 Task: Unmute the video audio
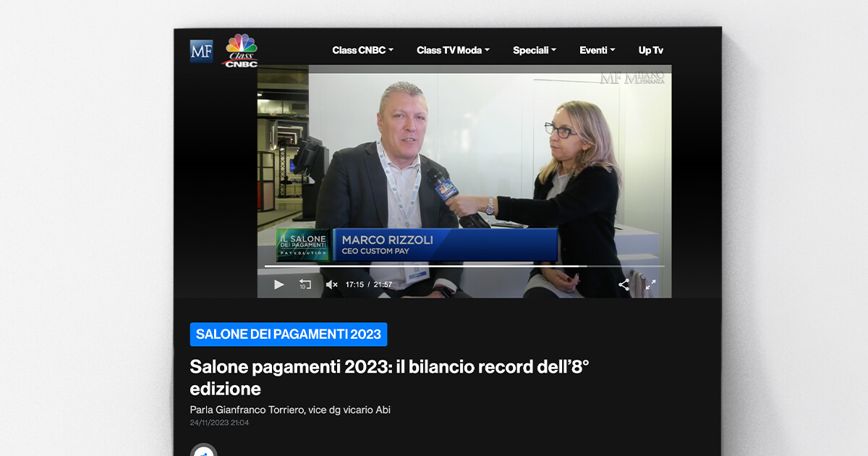pyautogui.click(x=331, y=284)
